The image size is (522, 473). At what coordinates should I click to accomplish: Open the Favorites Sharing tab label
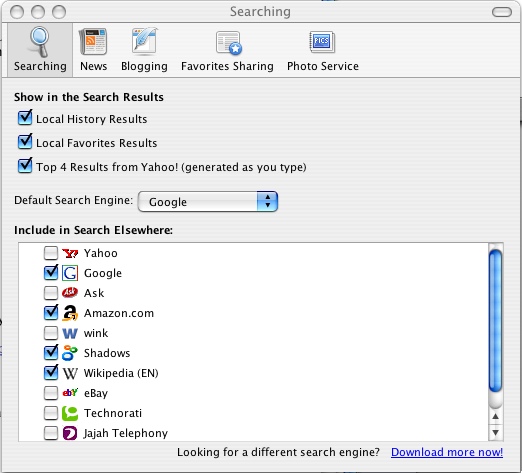[227, 66]
